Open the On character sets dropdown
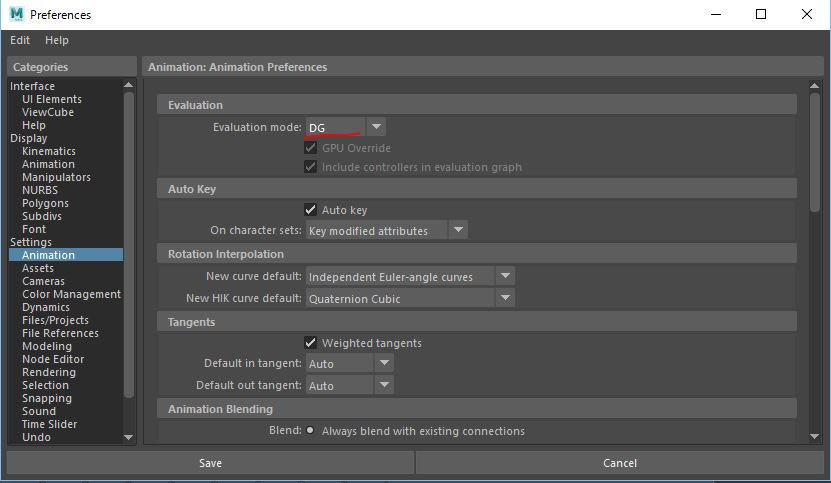 (x=457, y=230)
